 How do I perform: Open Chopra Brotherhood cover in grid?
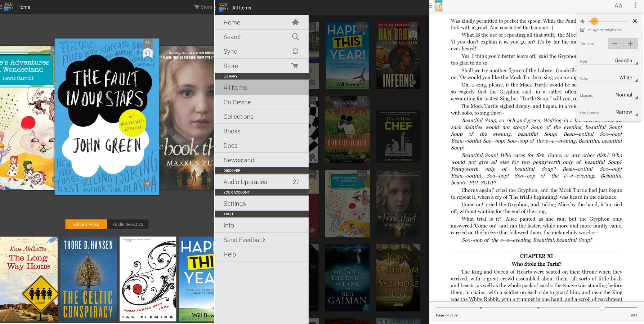(x=347, y=130)
